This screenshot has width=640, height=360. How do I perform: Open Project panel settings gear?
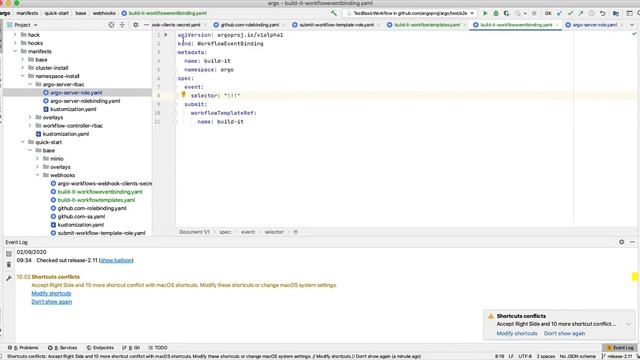click(136, 25)
